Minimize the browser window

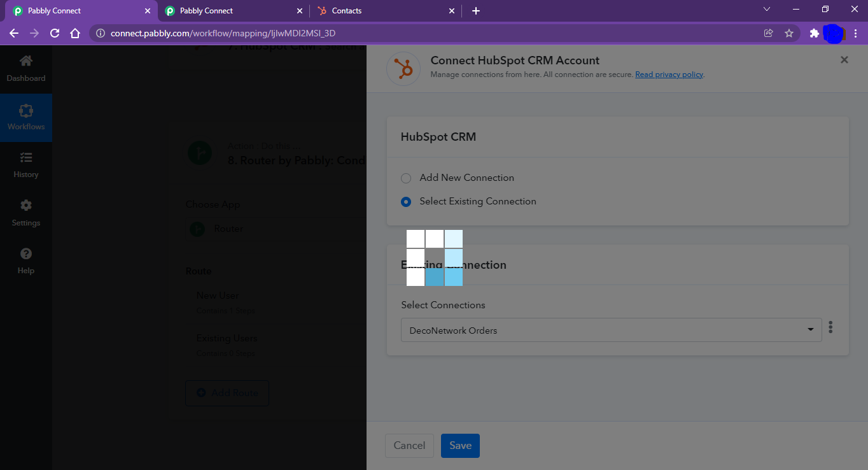(x=796, y=10)
